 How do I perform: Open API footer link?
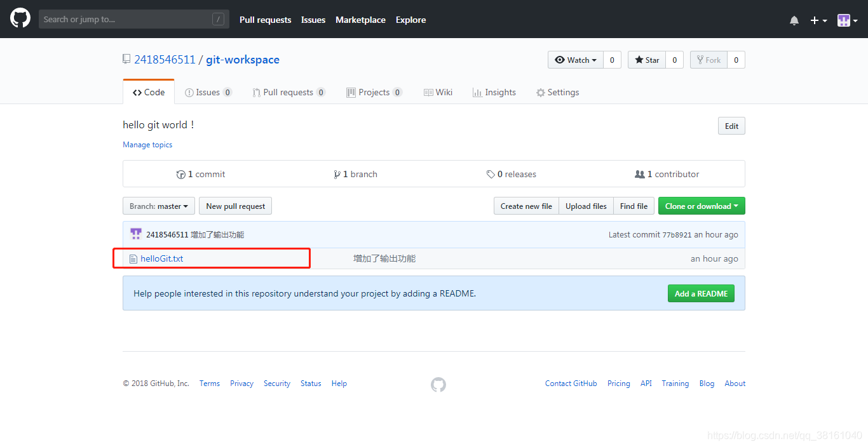click(646, 384)
